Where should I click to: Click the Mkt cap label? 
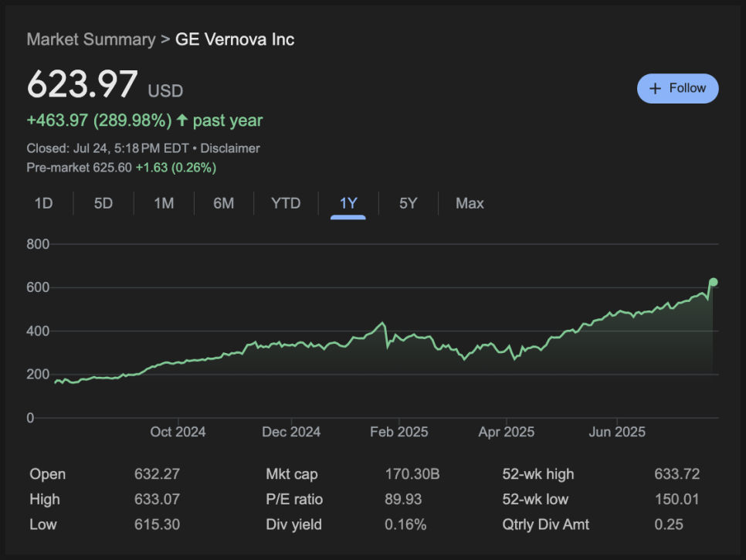(292, 474)
